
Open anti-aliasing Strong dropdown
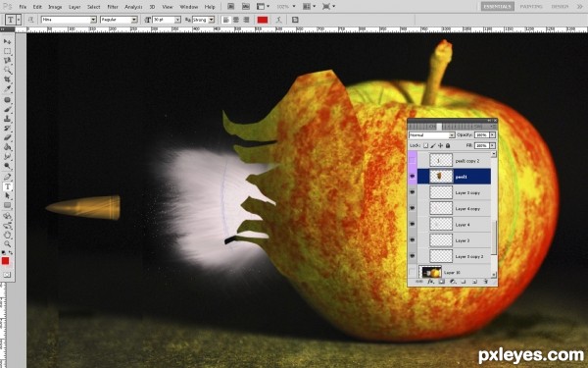(x=212, y=20)
